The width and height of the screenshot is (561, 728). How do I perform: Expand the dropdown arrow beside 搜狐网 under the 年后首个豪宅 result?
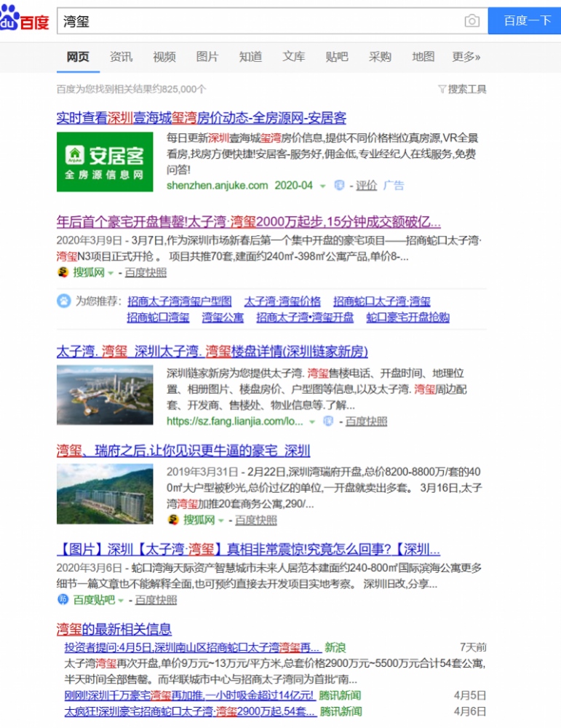click(111, 274)
